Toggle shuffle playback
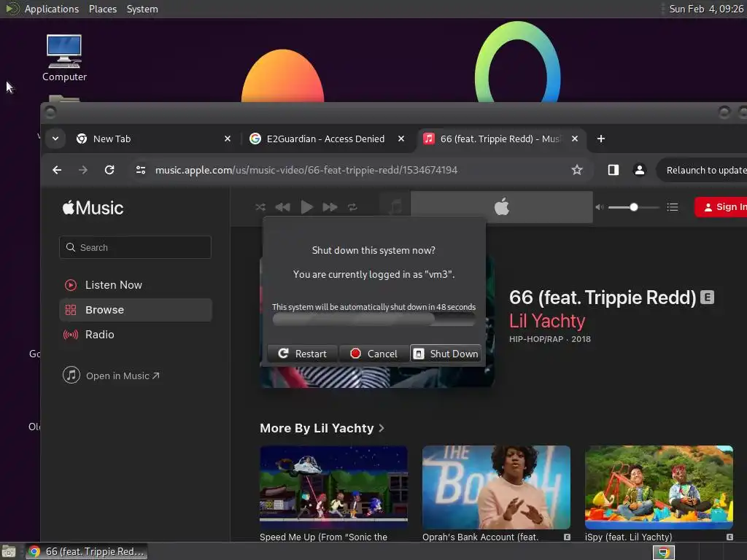 pyautogui.click(x=260, y=207)
